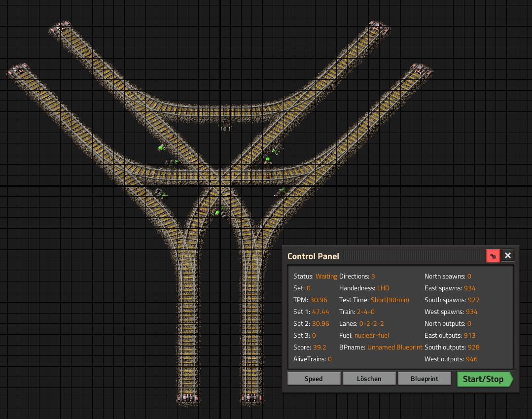This screenshot has width=532, height=419.
Task: Click the East outputs value 913
Action: tap(469, 336)
